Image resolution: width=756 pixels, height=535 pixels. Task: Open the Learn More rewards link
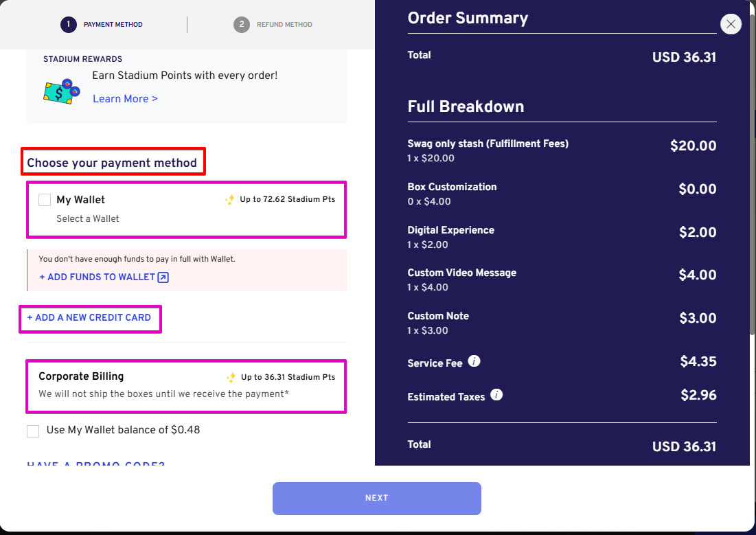click(126, 98)
